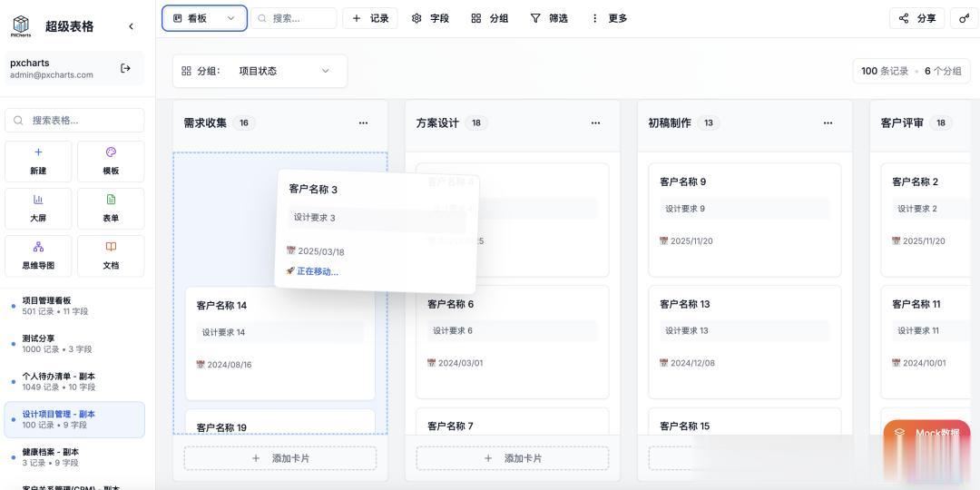
Task: Click the 客户名称 2 card title
Action: point(915,181)
